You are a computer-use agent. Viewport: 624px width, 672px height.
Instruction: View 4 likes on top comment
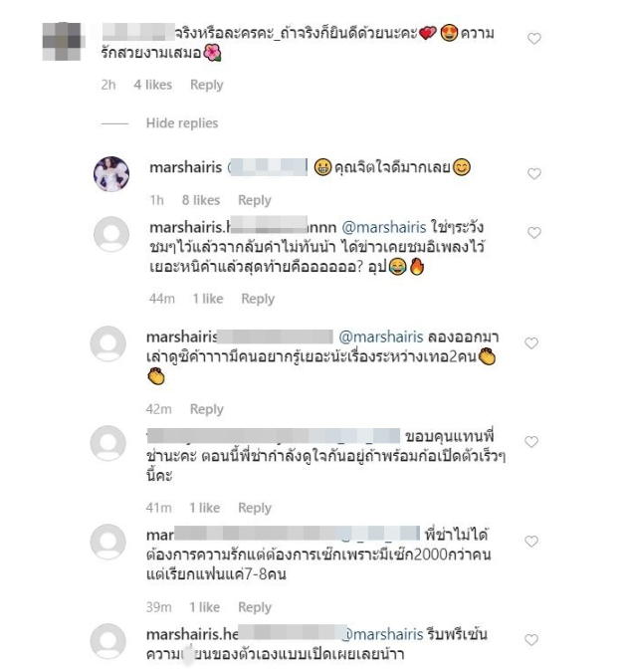tap(152, 85)
